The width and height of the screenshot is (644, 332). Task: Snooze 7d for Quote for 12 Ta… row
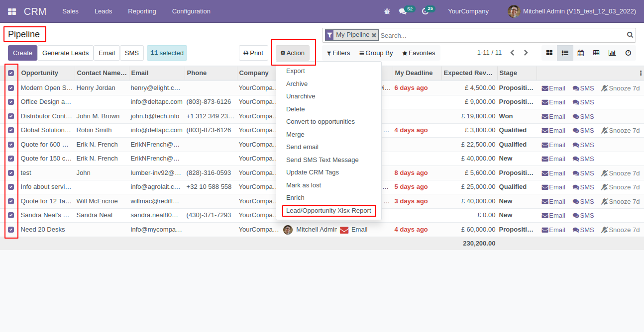[620, 201]
